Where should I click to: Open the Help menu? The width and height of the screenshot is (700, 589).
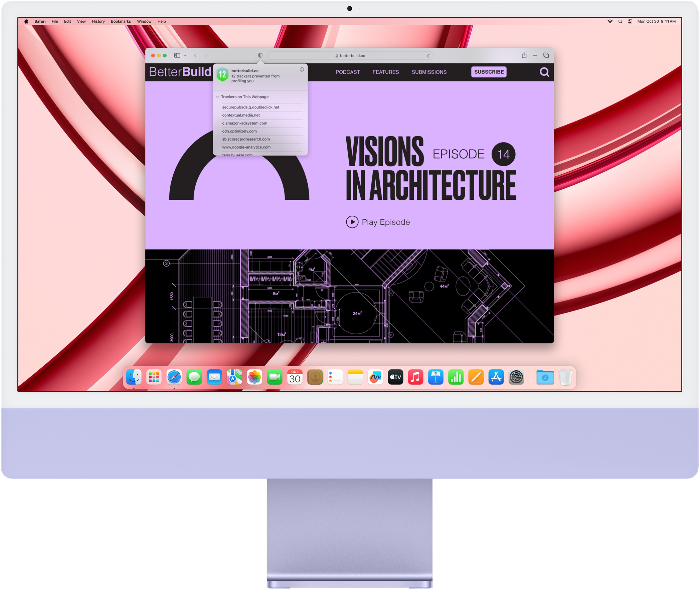tap(162, 21)
